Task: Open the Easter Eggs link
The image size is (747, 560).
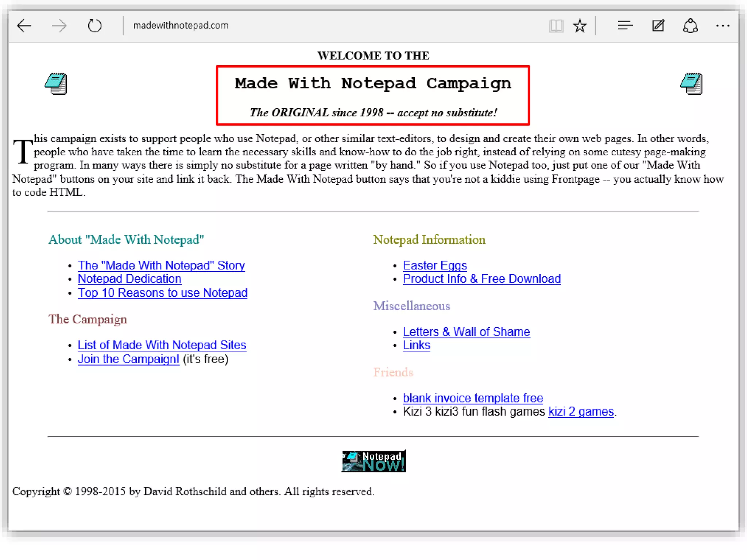Action: tap(435, 265)
